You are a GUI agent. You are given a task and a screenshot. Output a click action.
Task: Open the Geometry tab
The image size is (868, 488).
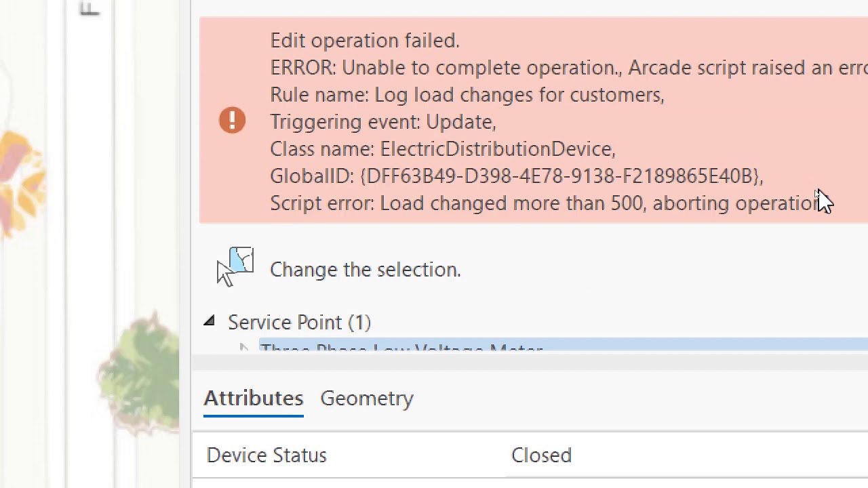(366, 398)
